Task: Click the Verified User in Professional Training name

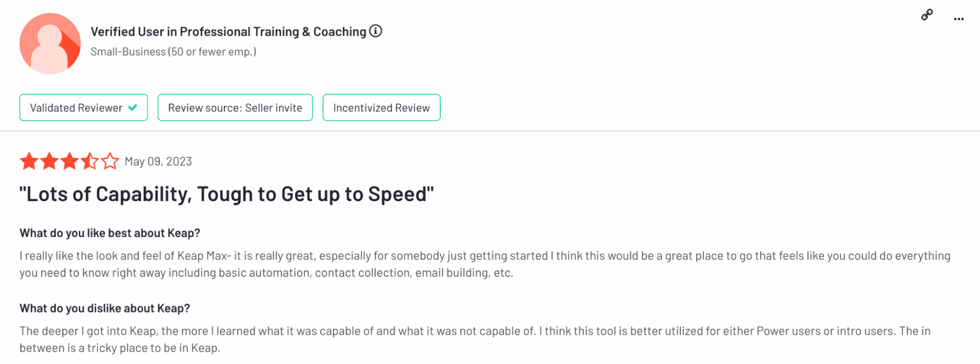Action: [228, 31]
